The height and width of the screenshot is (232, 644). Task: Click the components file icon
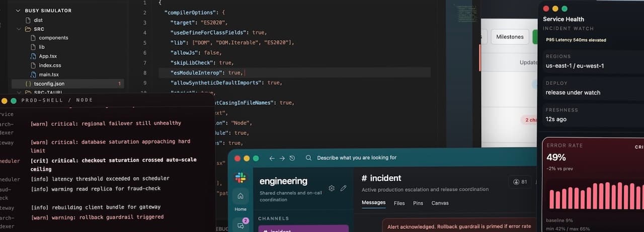click(x=33, y=38)
